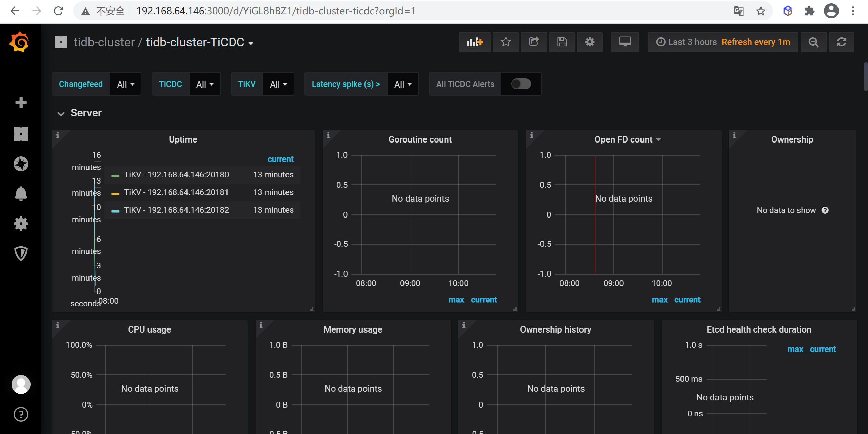The height and width of the screenshot is (434, 868).
Task: Open the Help question mark icon
Action: [x=21, y=414]
